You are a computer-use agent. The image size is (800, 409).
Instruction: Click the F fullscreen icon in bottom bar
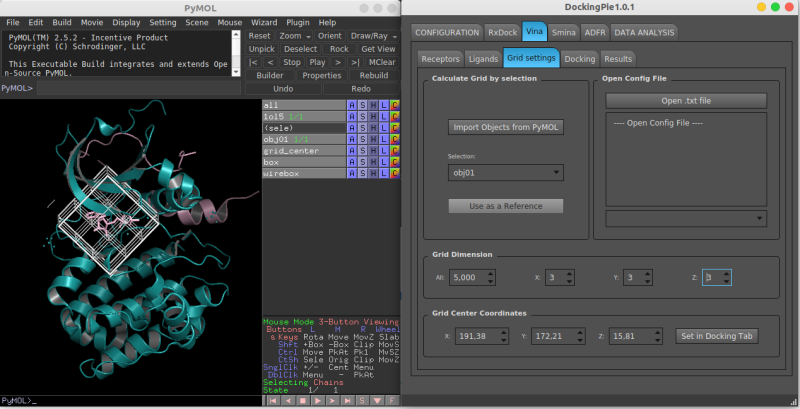pyautogui.click(x=393, y=400)
